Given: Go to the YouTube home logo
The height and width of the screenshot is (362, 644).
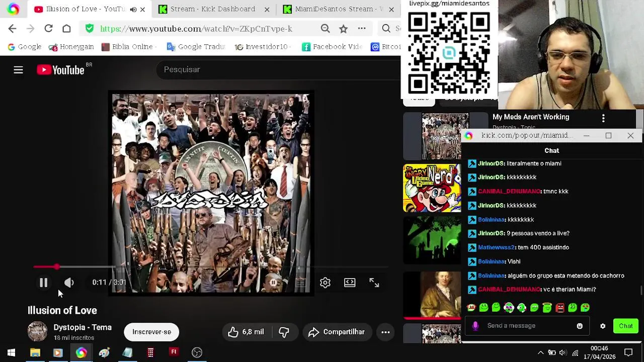Looking at the screenshot, I should tap(60, 70).
